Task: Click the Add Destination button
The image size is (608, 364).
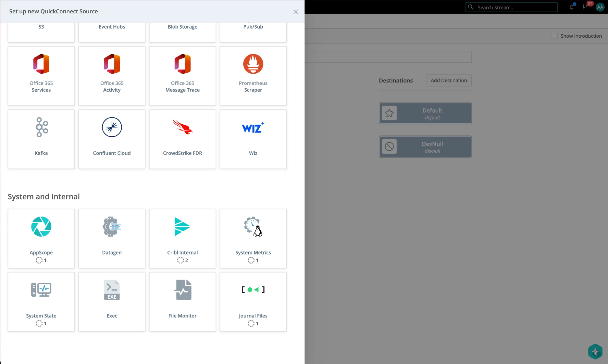Action: 449,80
